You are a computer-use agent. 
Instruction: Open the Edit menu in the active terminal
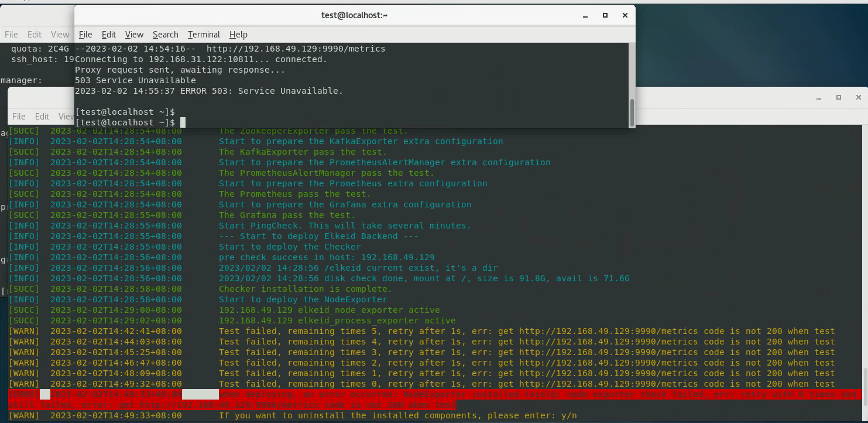coord(109,34)
